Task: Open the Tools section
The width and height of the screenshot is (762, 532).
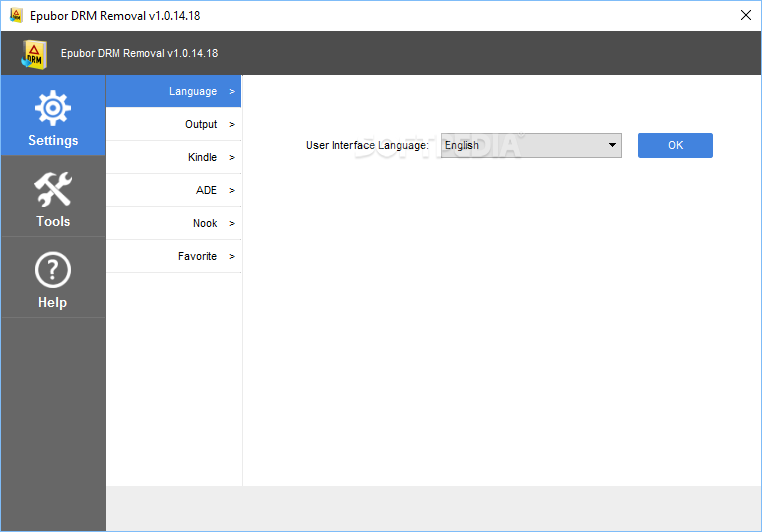Action: [53, 197]
